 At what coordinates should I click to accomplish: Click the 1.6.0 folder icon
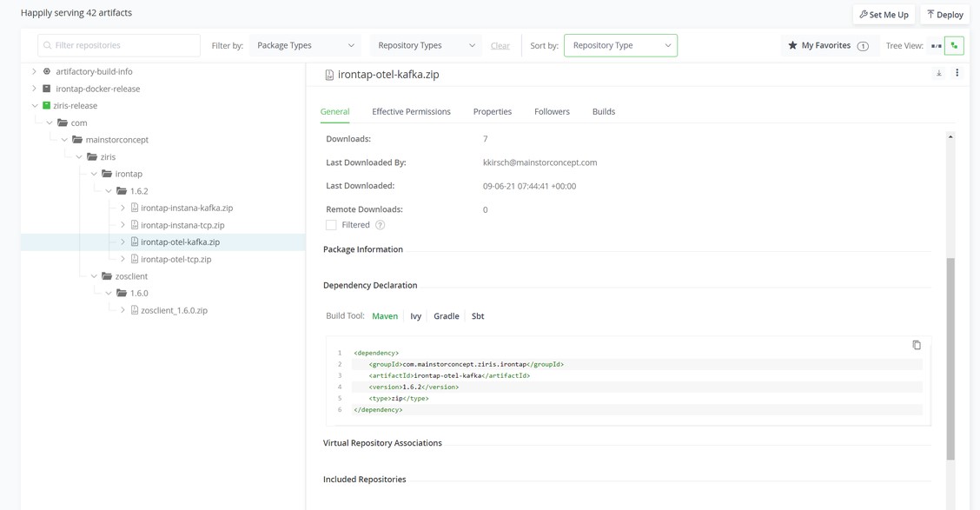click(122, 293)
